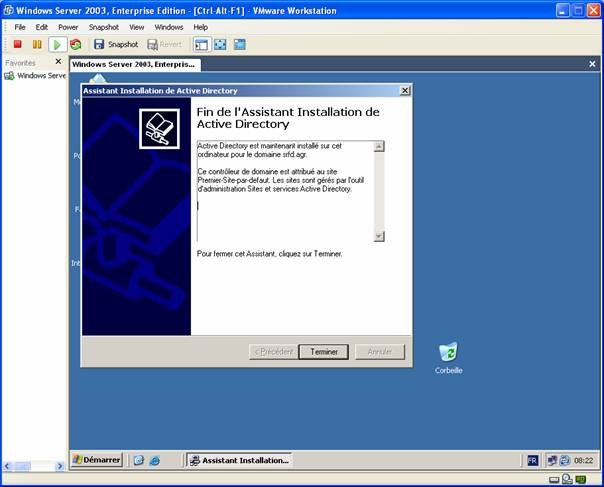
Task: Switch to full screen mode icon
Action: pyautogui.click(x=220, y=44)
